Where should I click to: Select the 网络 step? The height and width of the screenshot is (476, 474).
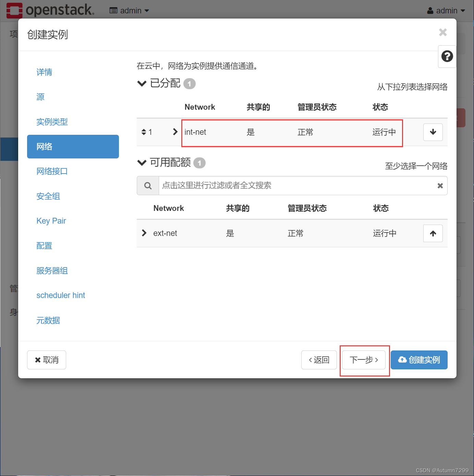73,146
